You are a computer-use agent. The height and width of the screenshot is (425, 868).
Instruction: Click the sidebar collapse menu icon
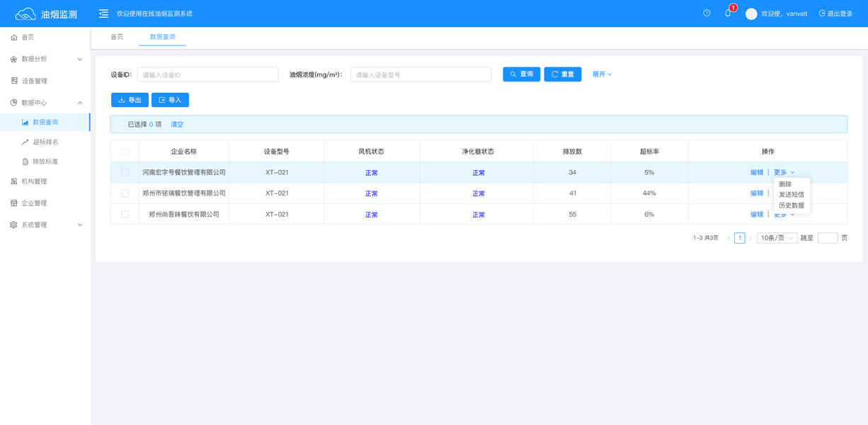click(103, 13)
